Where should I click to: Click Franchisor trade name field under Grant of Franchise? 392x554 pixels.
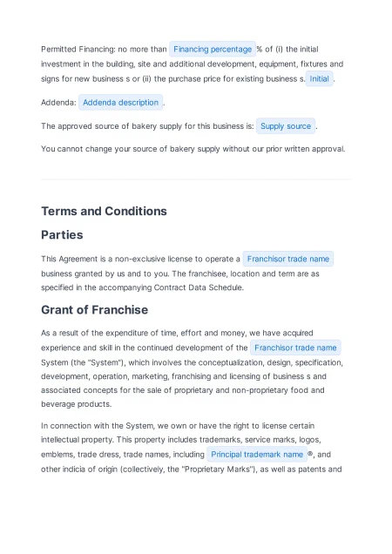(295, 348)
